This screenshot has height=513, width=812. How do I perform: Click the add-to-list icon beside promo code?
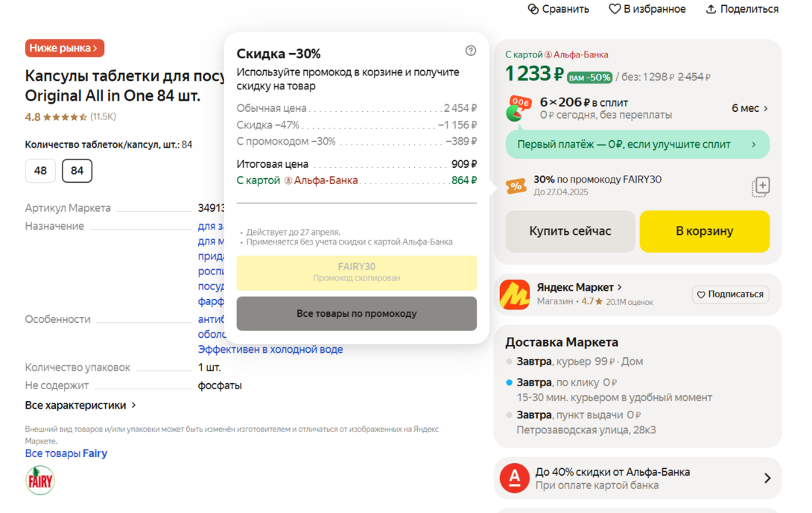[x=761, y=186]
